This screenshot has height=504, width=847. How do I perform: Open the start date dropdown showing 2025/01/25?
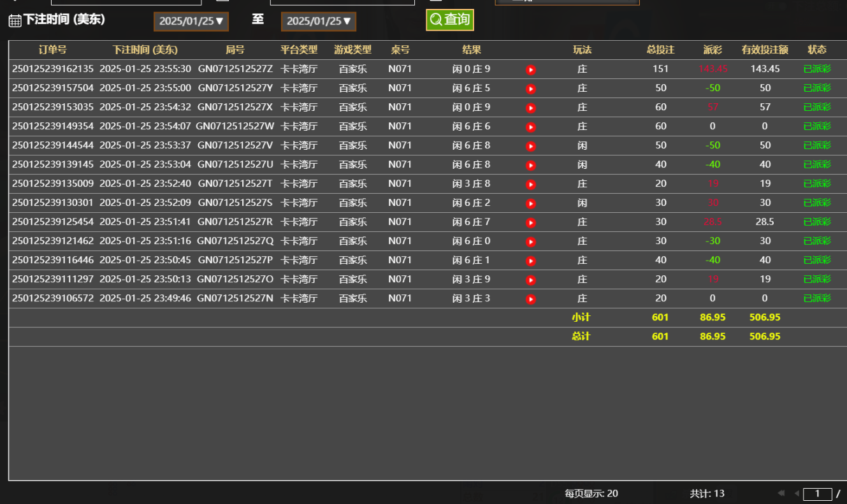pos(191,21)
